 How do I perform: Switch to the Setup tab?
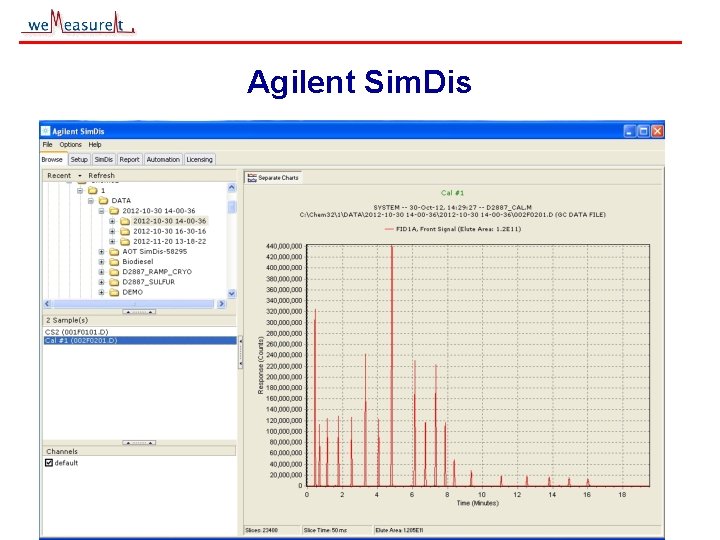tap(79, 159)
